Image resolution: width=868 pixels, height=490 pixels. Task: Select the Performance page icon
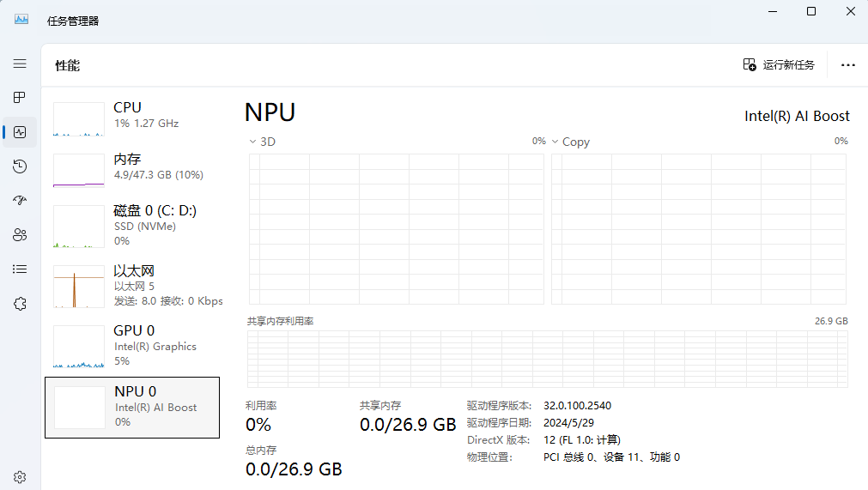(x=20, y=132)
